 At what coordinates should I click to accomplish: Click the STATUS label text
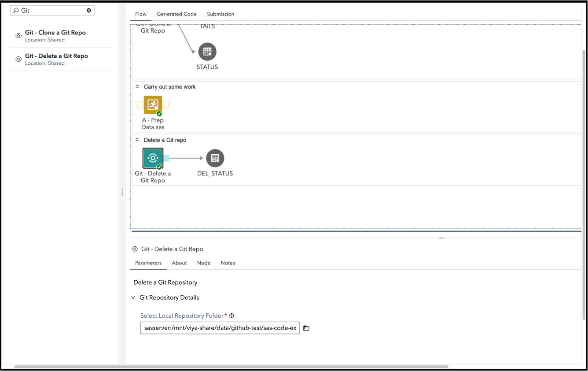coord(207,67)
